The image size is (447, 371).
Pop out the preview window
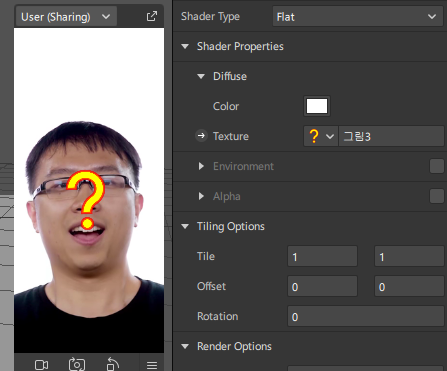coord(152,16)
